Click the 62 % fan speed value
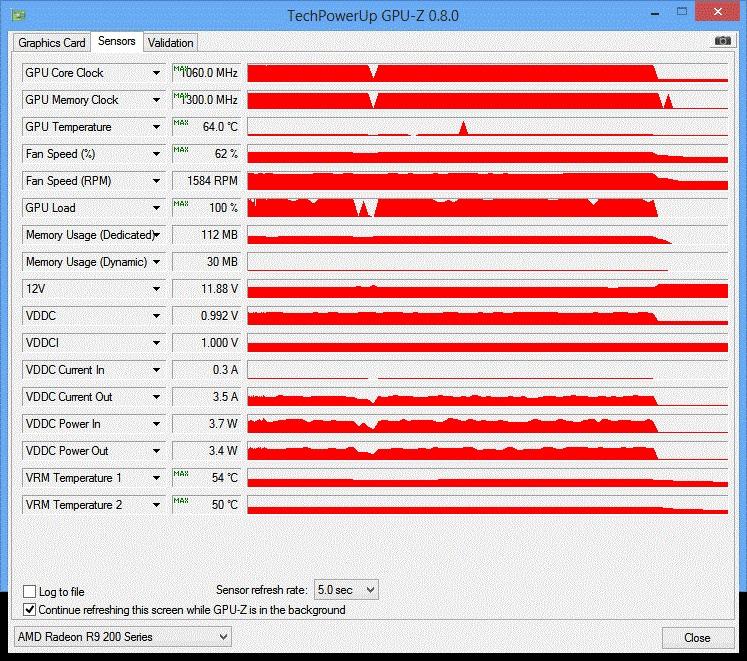Viewport: 747px width, 661px height. [206, 154]
